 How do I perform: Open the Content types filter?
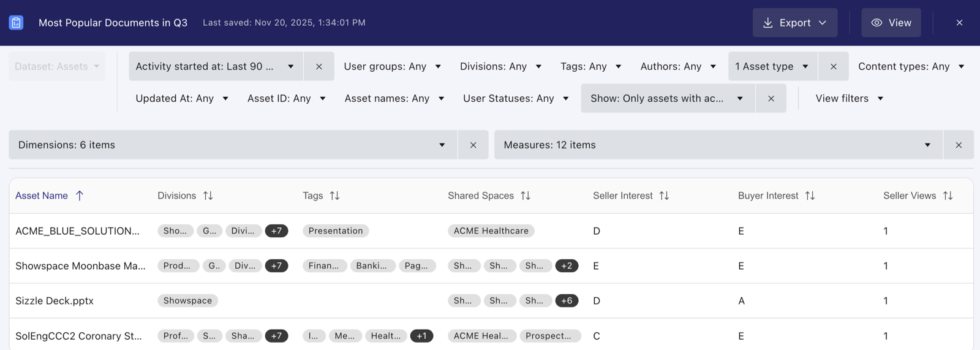[x=911, y=66]
